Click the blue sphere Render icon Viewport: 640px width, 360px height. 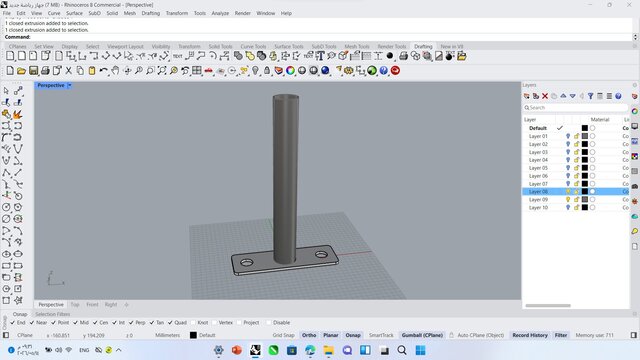(325, 71)
